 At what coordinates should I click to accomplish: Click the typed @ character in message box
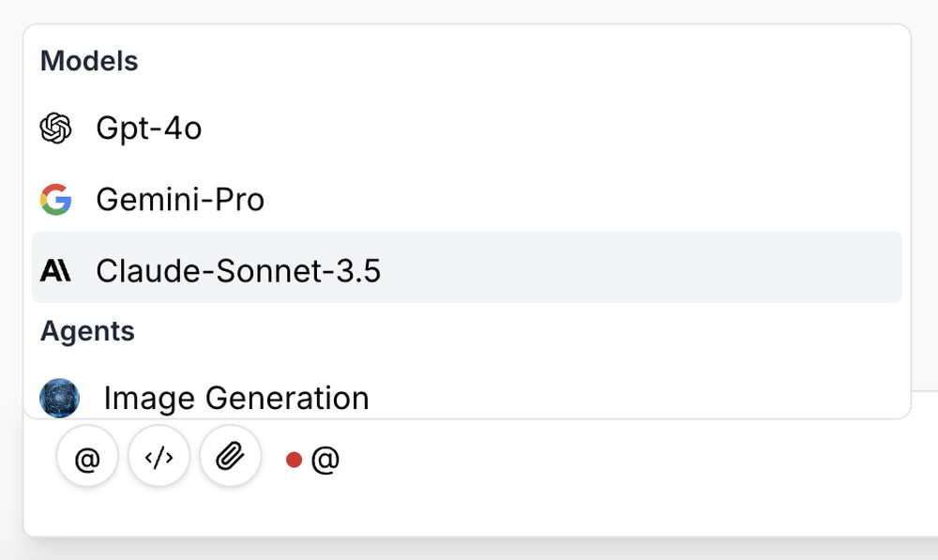(325, 460)
